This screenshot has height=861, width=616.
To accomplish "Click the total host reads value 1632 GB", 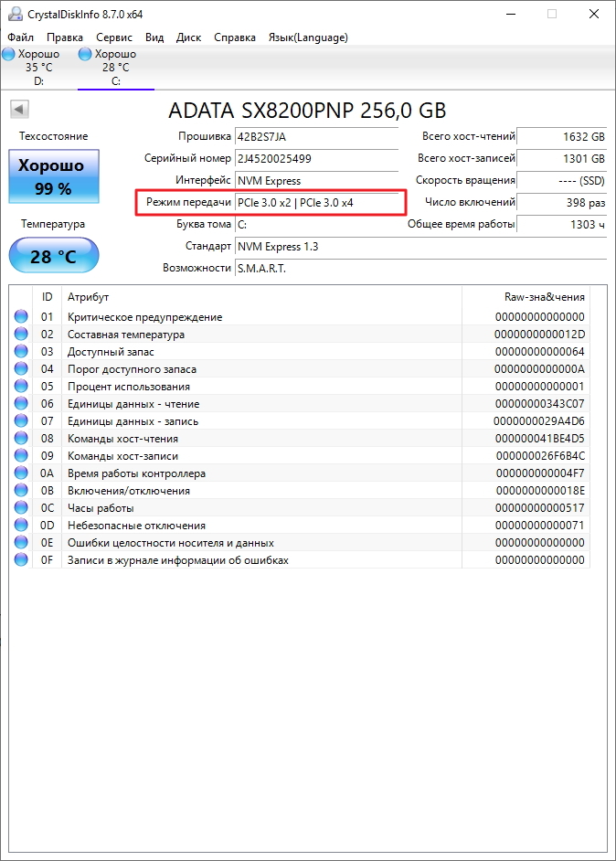I will (562, 137).
